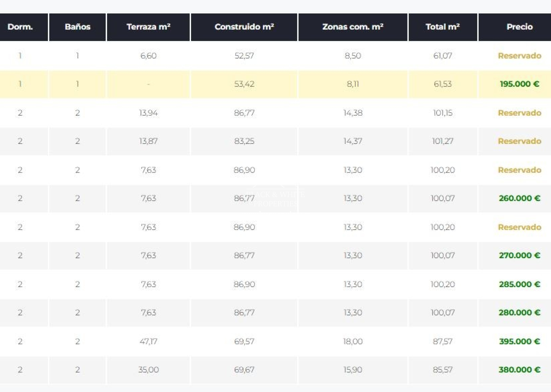551x392 pixels.
Task: Open the 285.000 € price
Action: pyautogui.click(x=519, y=284)
